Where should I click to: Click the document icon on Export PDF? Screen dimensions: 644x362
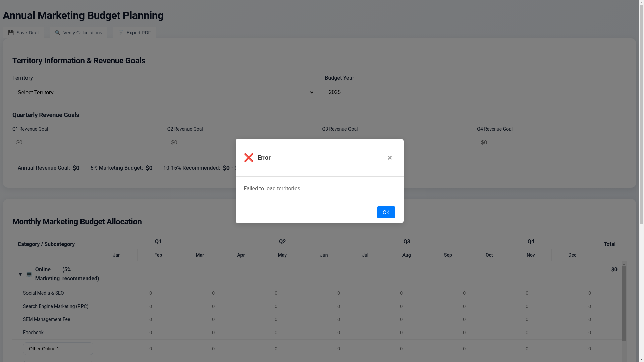point(121,33)
